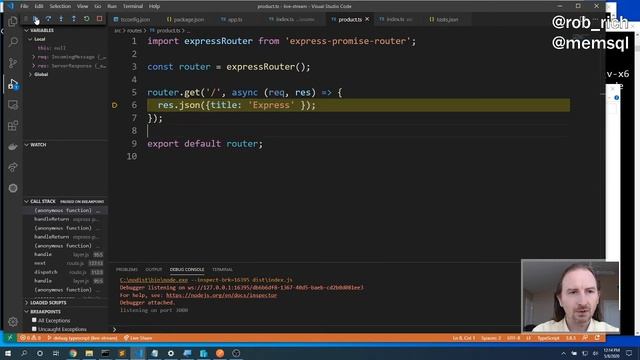Collapse the Watch section

(27, 144)
